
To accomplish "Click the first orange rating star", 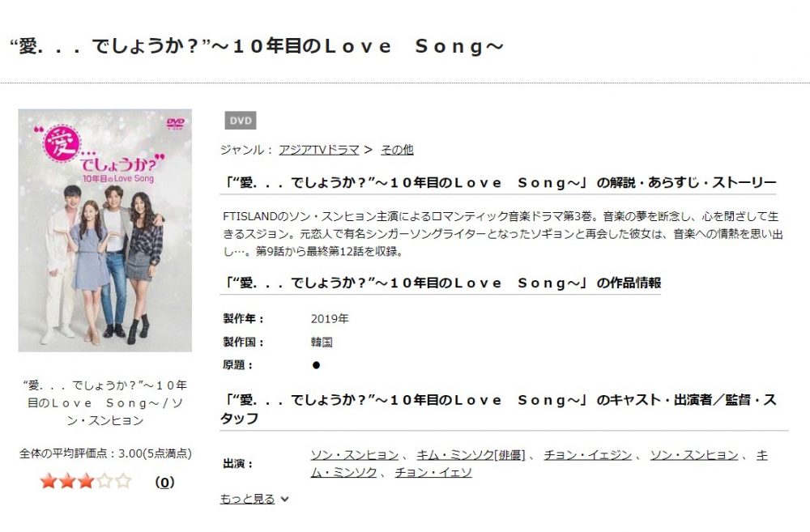I will (49, 481).
